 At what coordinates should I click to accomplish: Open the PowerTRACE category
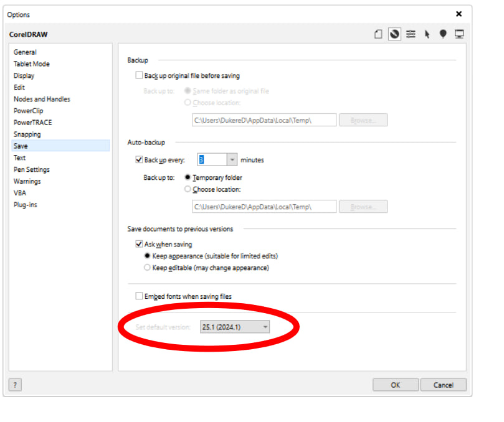click(32, 123)
